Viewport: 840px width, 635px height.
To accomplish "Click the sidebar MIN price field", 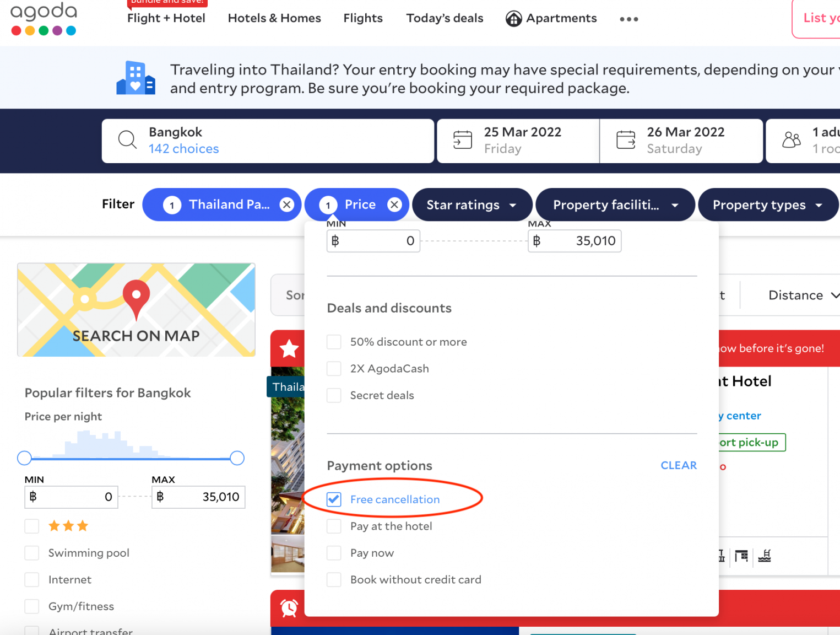I will point(71,497).
